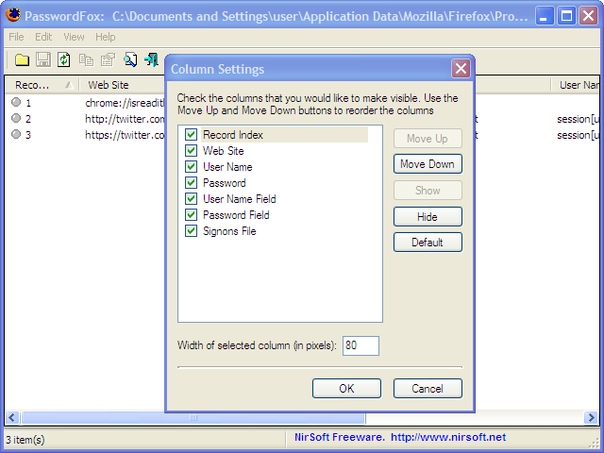
Task: Click the copy selected items toolbar icon
Action: [86, 60]
